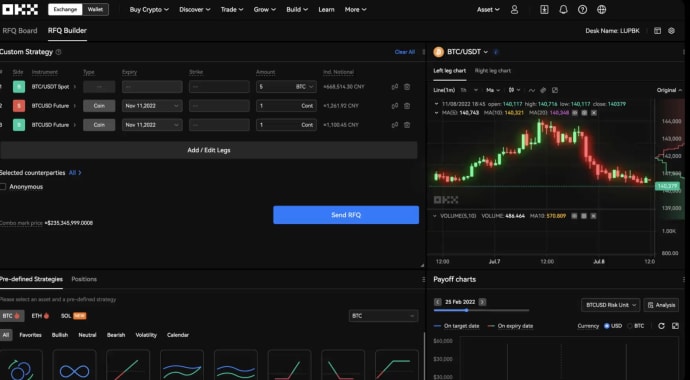Open the RFQ settings gear icon
Image resolution: width=690 pixels, height=380 pixels.
tap(672, 31)
